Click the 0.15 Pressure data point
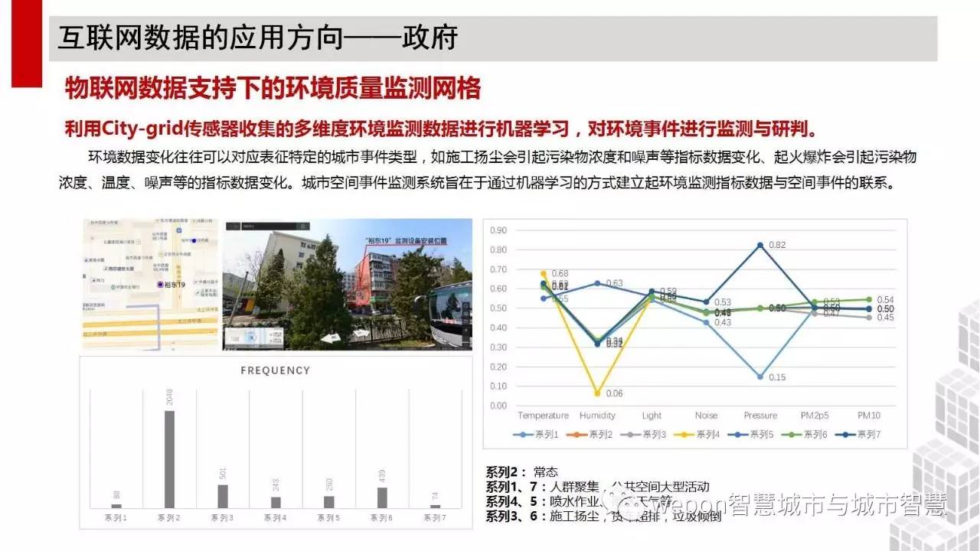The width and height of the screenshot is (980, 551). click(760, 377)
